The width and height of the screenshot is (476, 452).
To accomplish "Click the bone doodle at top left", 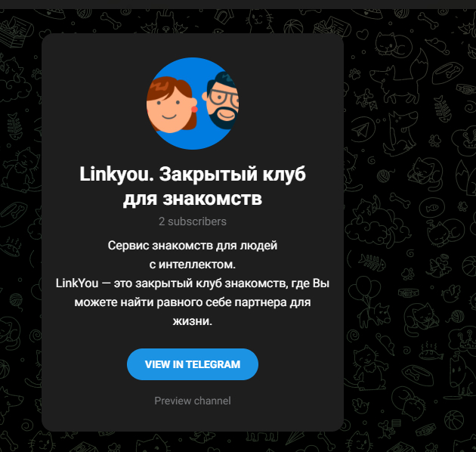I will [x=111, y=20].
